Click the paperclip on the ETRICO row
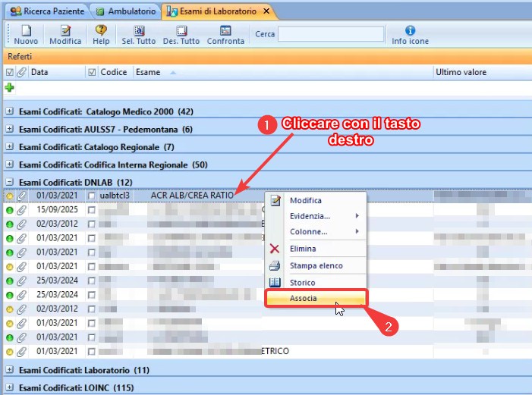The height and width of the screenshot is (395, 532). [21, 352]
